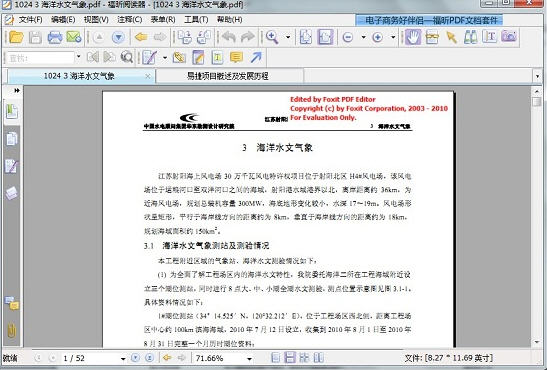This screenshot has width=547, height=370.
Task: Select the Hand tool
Action: point(413,37)
